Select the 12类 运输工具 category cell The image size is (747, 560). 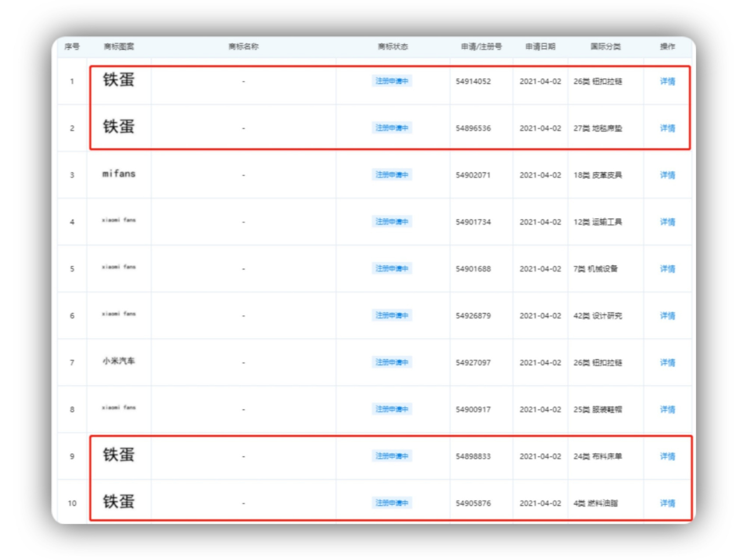598,222
